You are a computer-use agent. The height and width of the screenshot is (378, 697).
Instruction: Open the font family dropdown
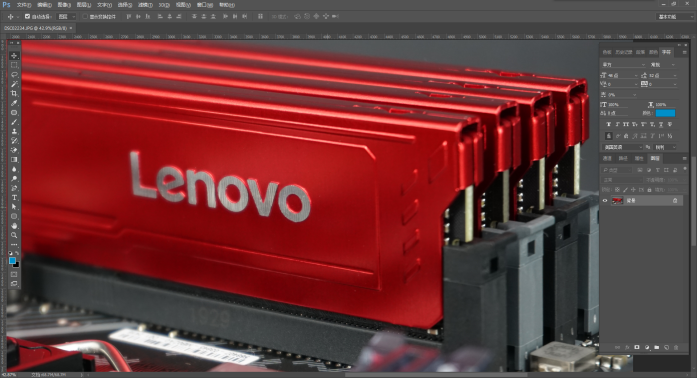(623, 65)
